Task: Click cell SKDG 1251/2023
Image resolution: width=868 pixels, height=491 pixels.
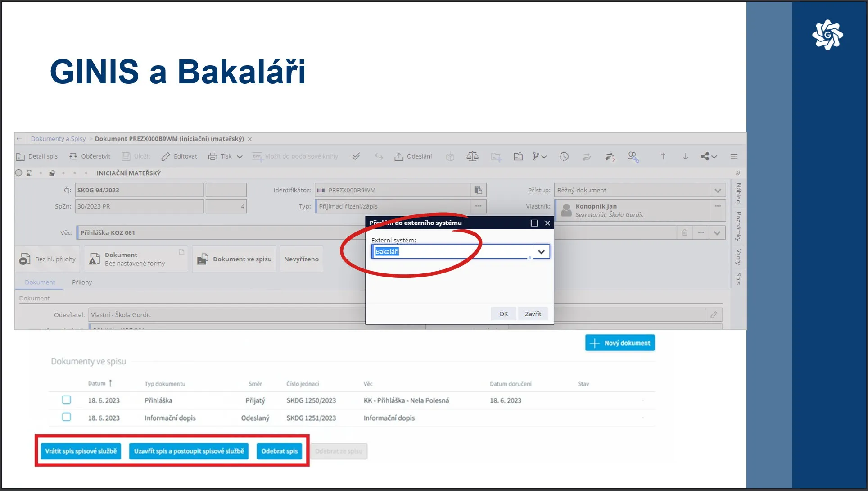Action: [311, 418]
